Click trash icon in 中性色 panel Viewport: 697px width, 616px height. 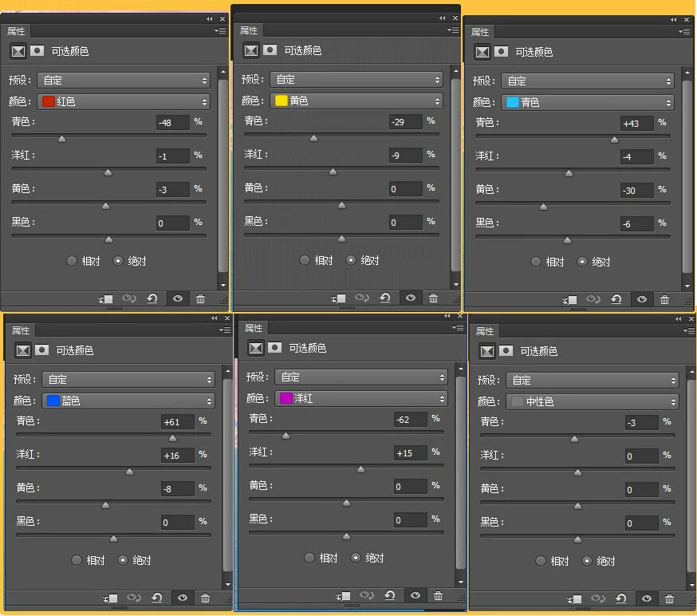pyautogui.click(x=669, y=599)
